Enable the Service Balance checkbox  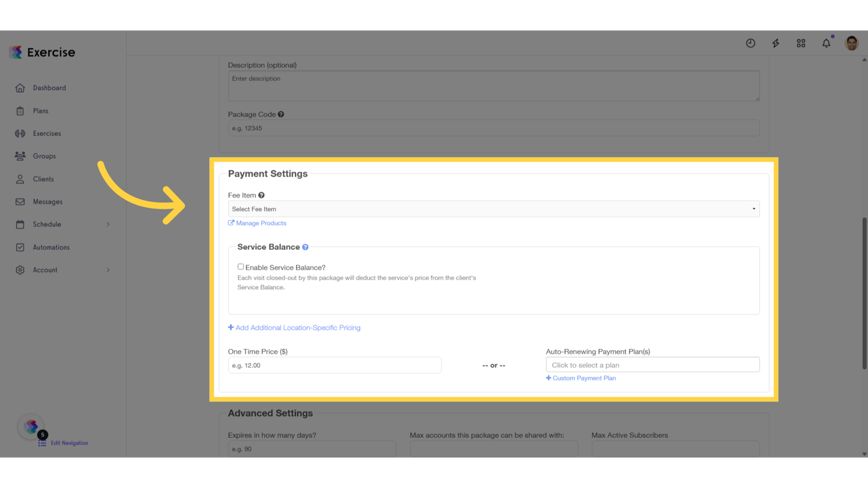[241, 266]
